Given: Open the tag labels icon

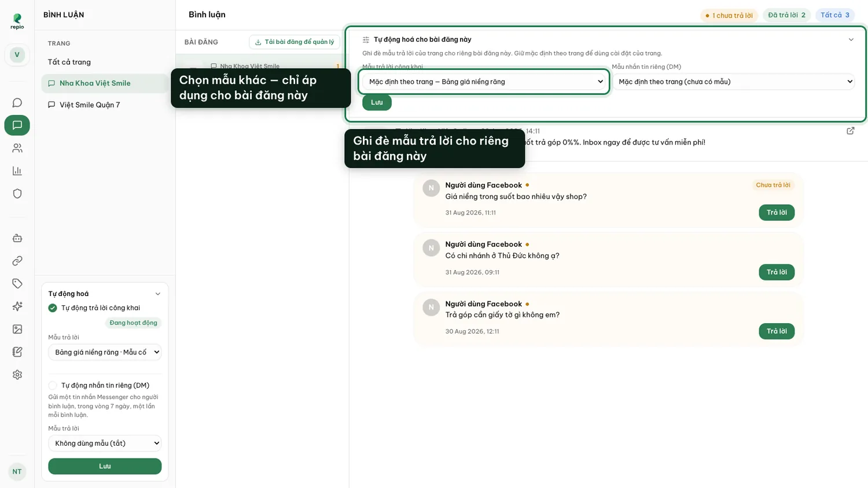Looking at the screenshot, I should pos(17,283).
